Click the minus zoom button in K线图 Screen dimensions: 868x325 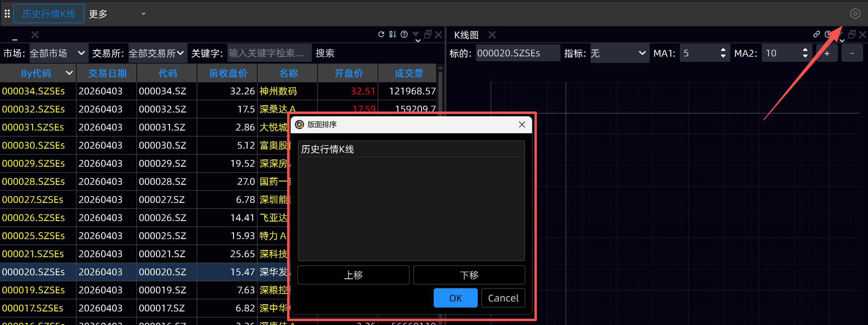pyautogui.click(x=852, y=53)
